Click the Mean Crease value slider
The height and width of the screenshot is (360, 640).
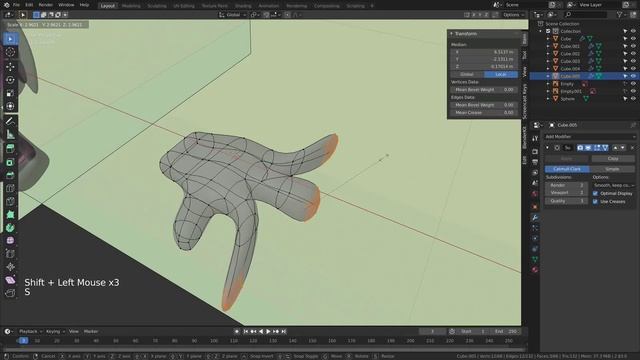pos(484,113)
